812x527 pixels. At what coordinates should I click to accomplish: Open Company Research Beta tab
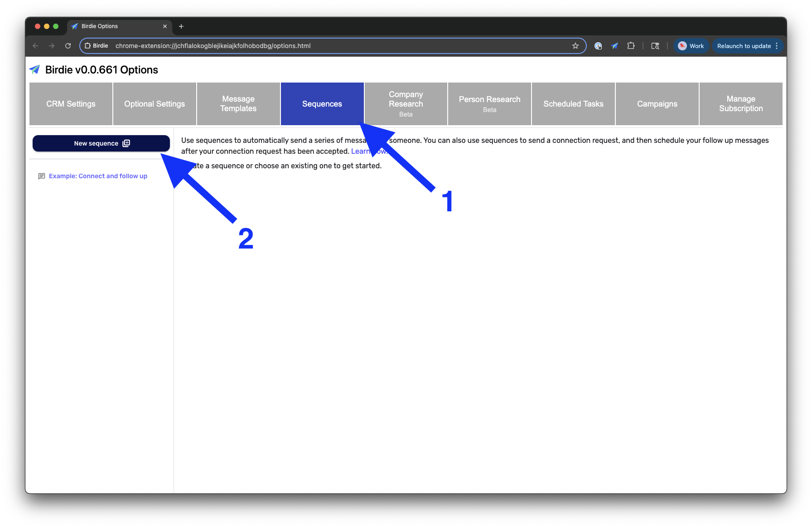[406, 104]
